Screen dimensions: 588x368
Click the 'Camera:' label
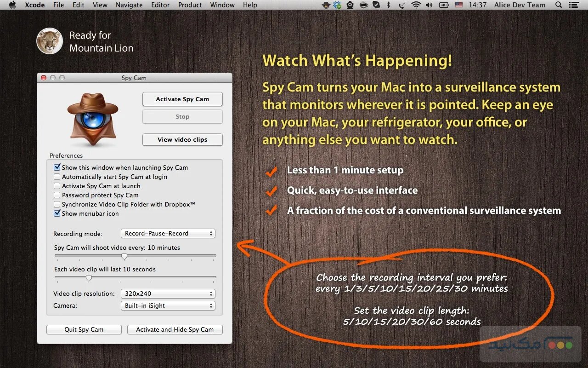point(65,305)
